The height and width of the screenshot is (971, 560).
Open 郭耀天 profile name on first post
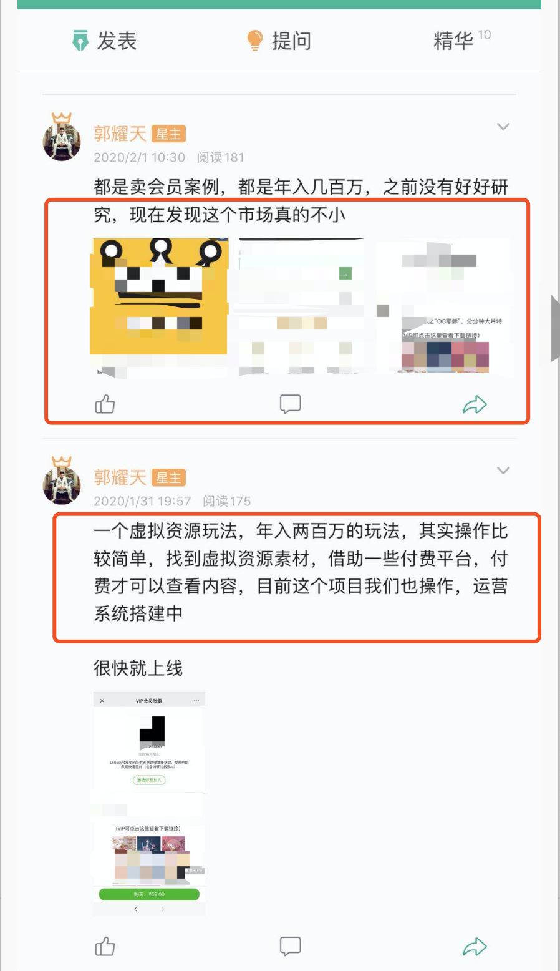[x=120, y=134]
